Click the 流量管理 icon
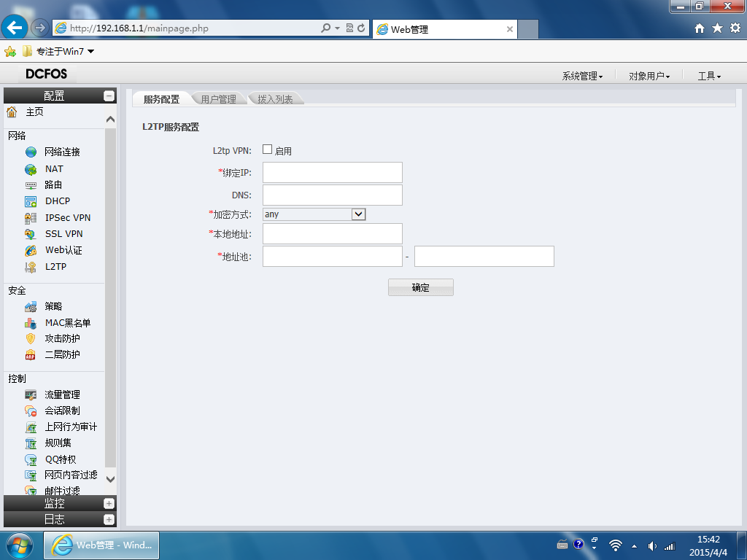Viewport: 747px width, 560px height. click(31, 394)
